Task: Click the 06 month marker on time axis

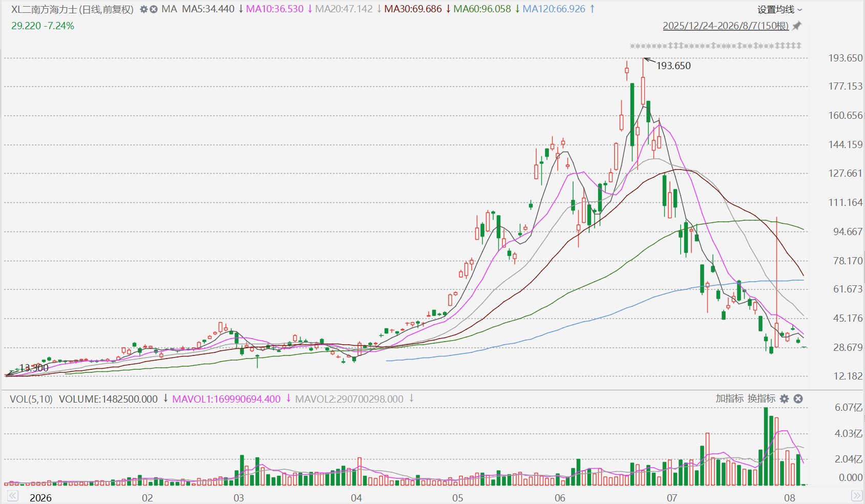Action: [560, 498]
